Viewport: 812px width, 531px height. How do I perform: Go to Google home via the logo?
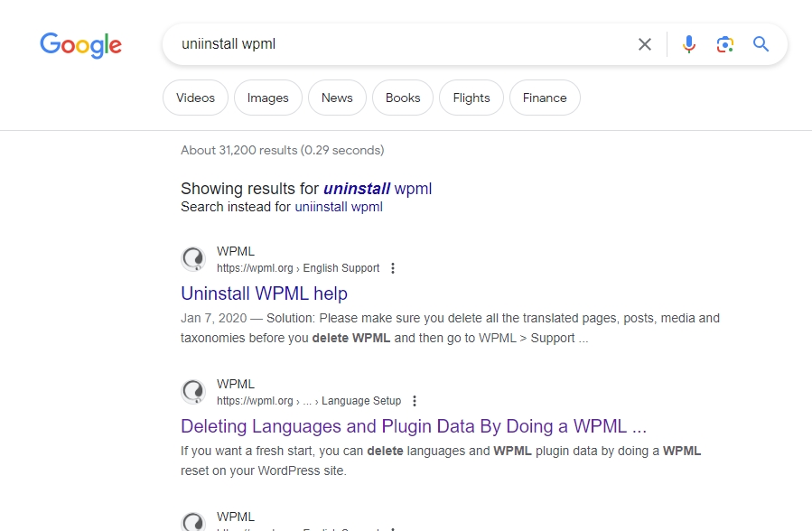click(80, 45)
